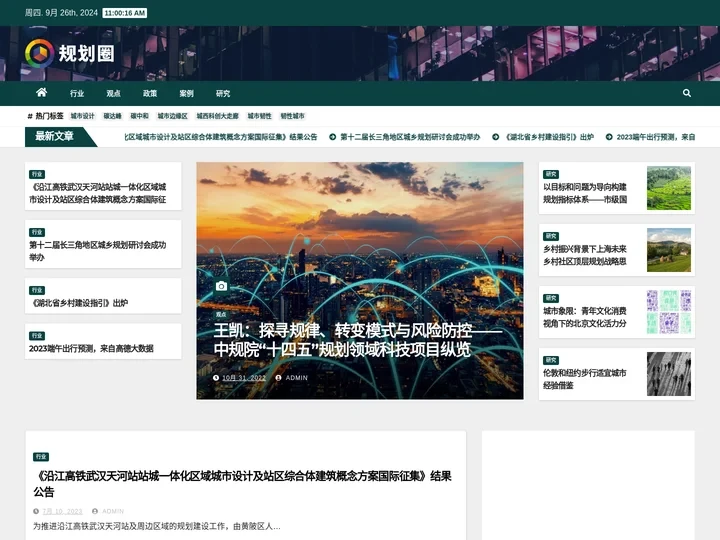Screen dimensions: 720x540
Task: Open QR codes thumbnail
Action: coord(669,312)
